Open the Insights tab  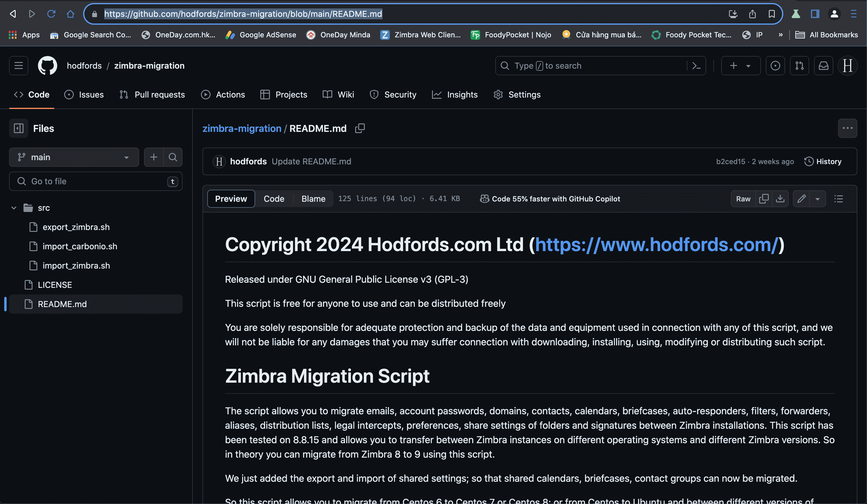click(455, 95)
